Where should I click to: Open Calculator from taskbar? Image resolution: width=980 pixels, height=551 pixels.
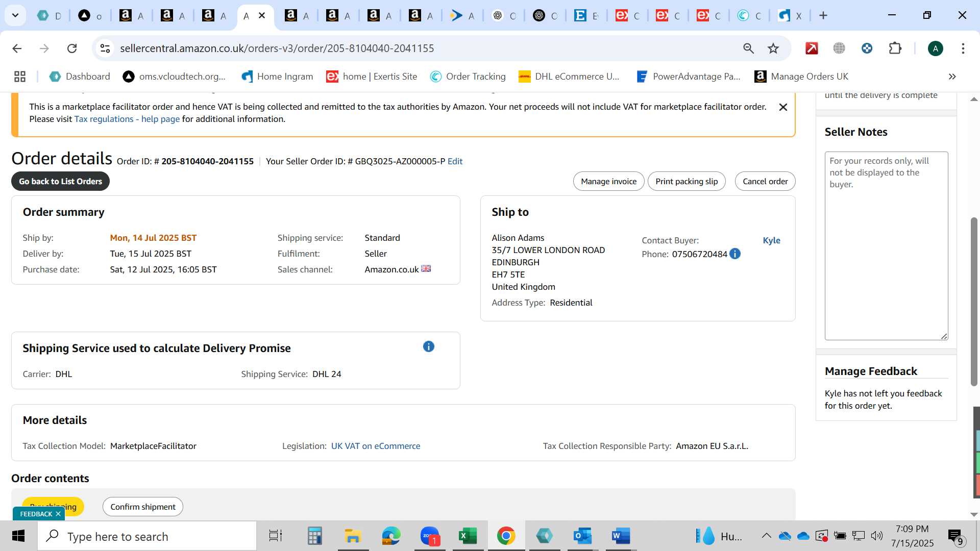[314, 536]
